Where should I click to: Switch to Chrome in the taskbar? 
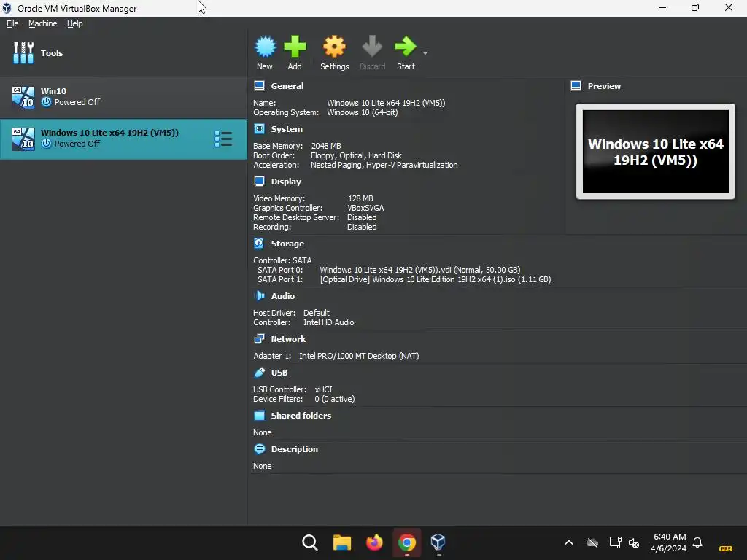click(407, 542)
